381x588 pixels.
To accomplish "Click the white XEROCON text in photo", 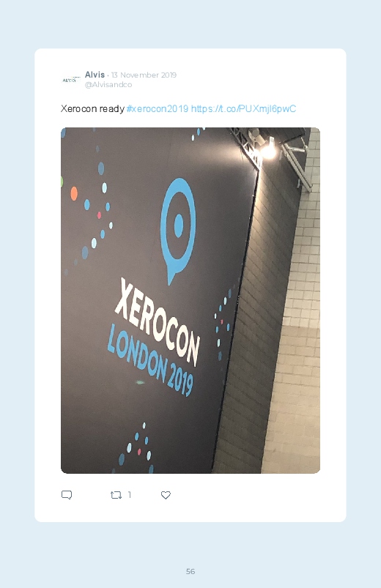I will [x=157, y=321].
